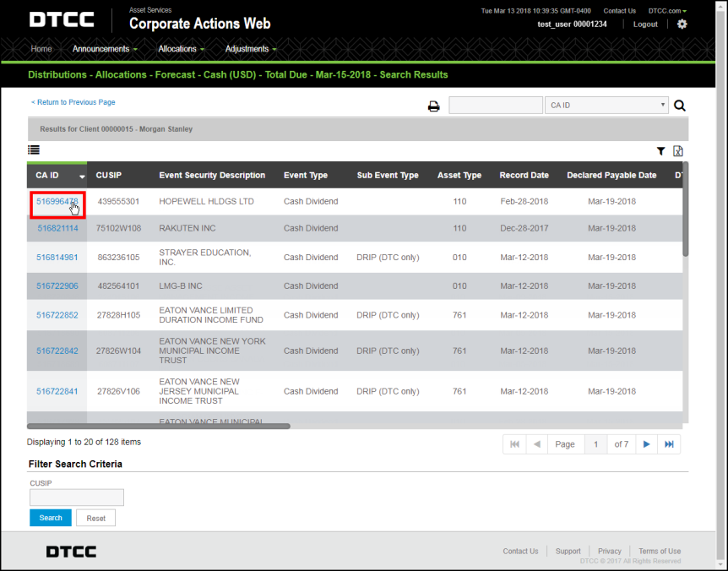Click the filter funnel icon
This screenshot has height=571, width=728.
point(660,151)
